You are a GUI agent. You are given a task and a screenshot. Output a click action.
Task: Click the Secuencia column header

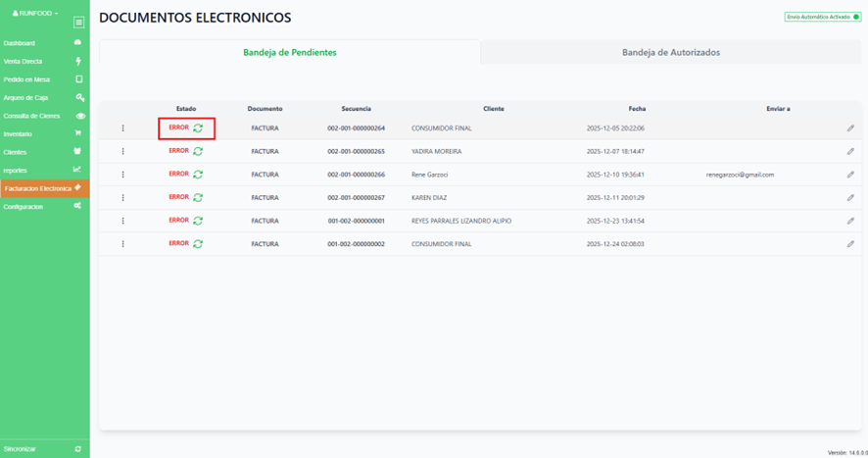click(x=356, y=109)
